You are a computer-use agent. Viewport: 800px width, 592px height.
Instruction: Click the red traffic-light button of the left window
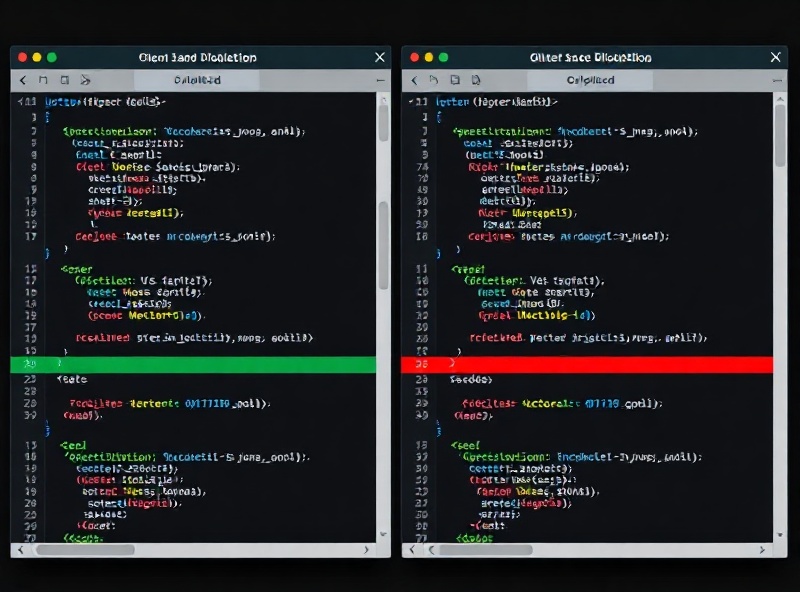pos(22,57)
